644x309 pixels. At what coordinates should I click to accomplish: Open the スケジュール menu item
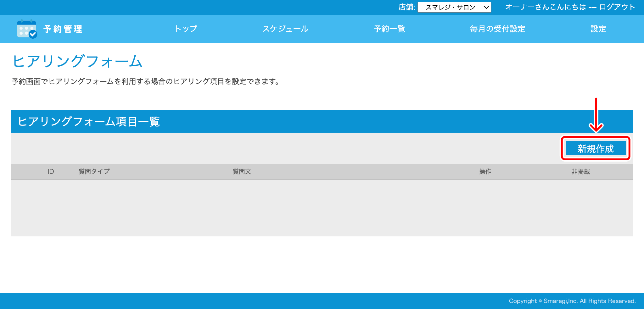point(285,29)
